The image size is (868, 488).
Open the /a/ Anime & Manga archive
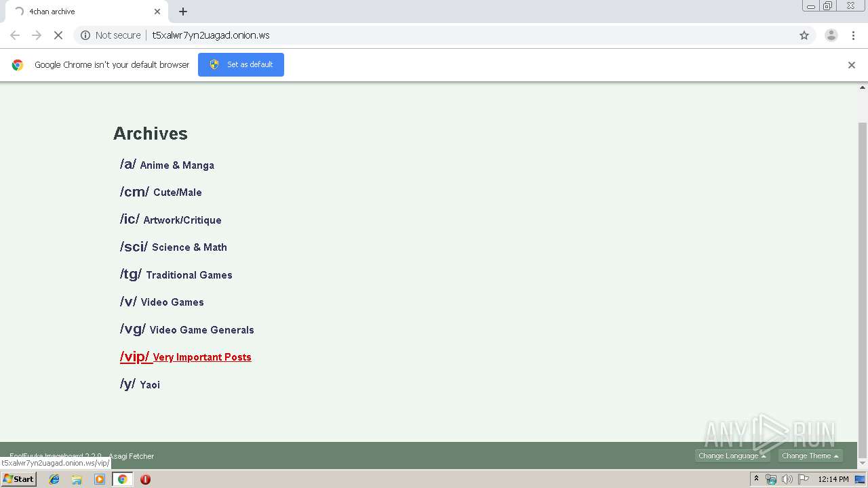pyautogui.click(x=167, y=165)
